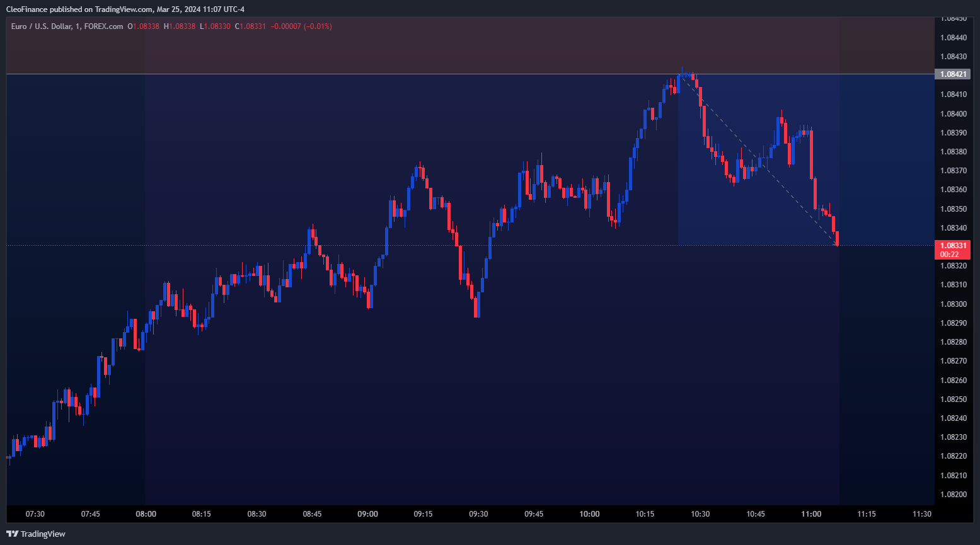Click the 10:45 time axis label
The width and height of the screenshot is (980, 545).
click(756, 514)
